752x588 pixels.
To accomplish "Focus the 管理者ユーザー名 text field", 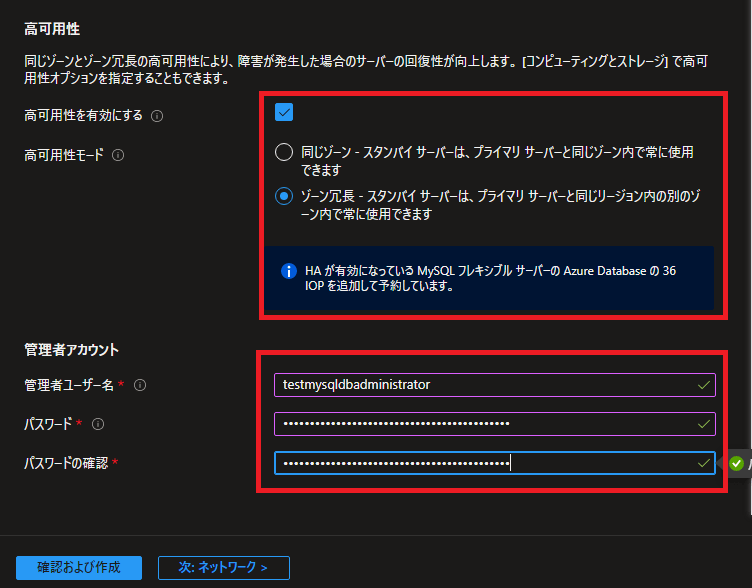I will (x=480, y=385).
